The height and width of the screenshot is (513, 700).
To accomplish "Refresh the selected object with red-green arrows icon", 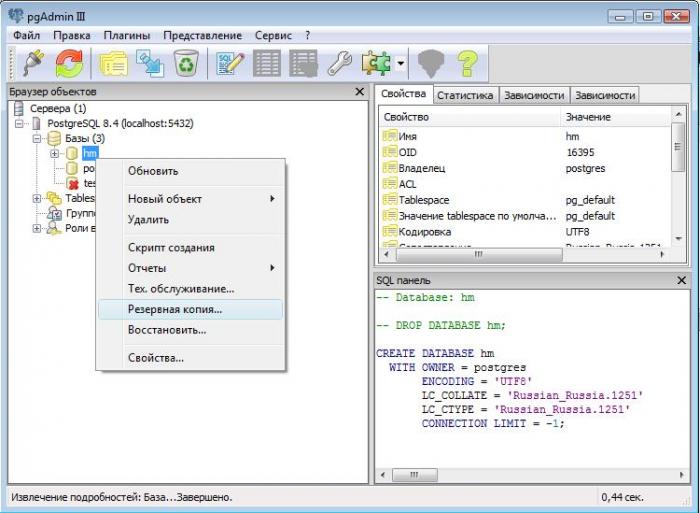I will (x=69, y=63).
